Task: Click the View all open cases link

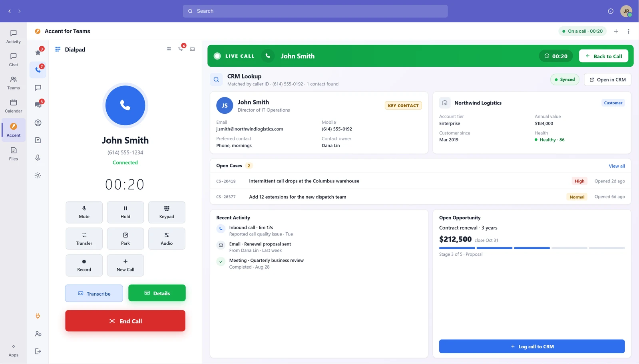Action: pyautogui.click(x=617, y=166)
